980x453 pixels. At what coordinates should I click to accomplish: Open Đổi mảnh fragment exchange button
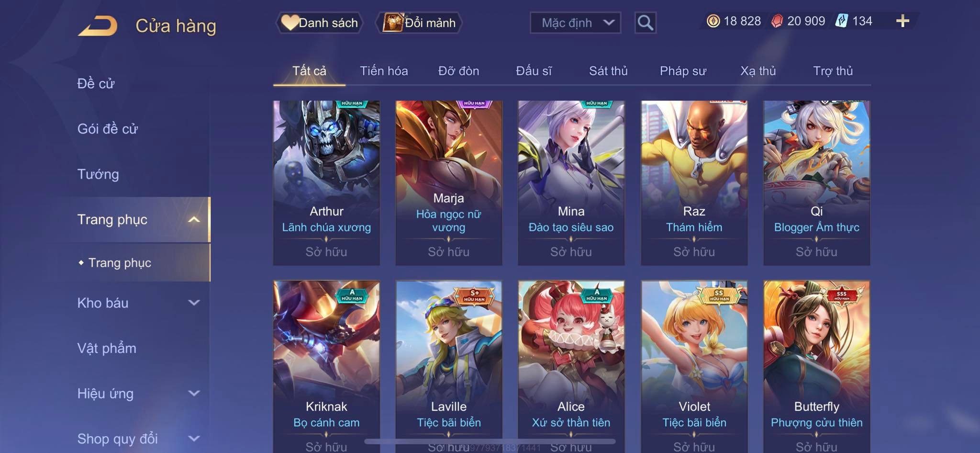419,23
